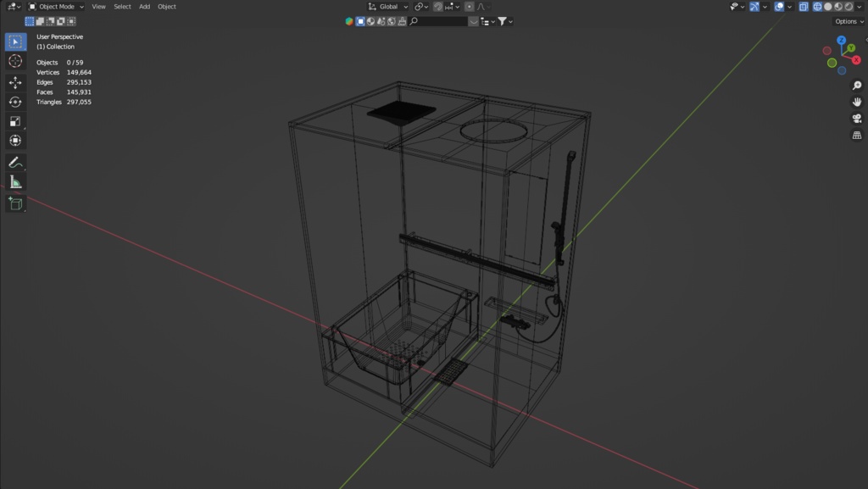Select the object filter square icon

pos(360,21)
